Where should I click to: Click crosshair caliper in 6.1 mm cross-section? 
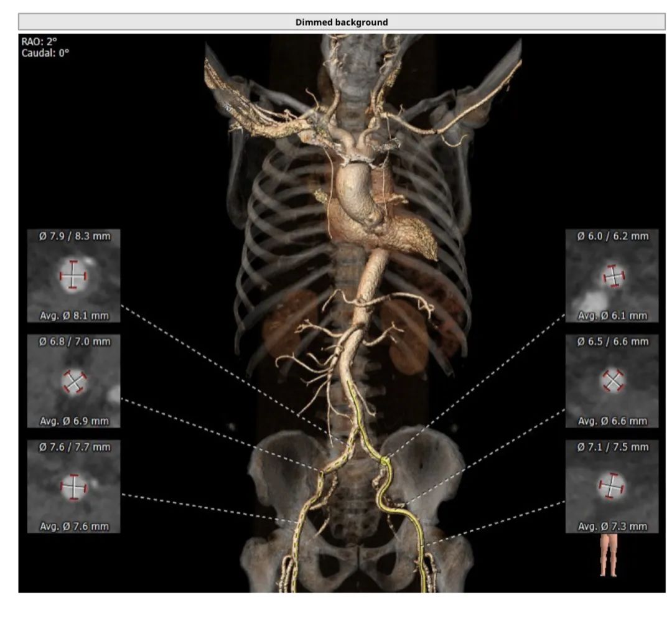[614, 276]
